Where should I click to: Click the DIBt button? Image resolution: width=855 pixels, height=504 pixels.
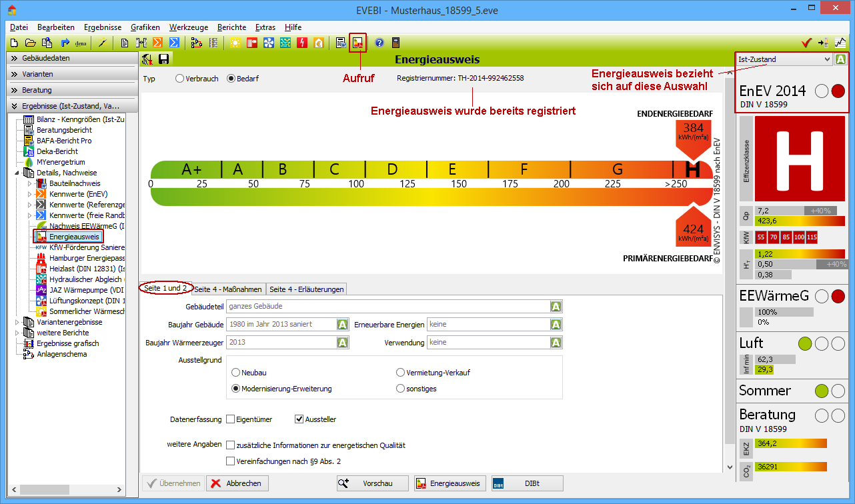click(527, 483)
